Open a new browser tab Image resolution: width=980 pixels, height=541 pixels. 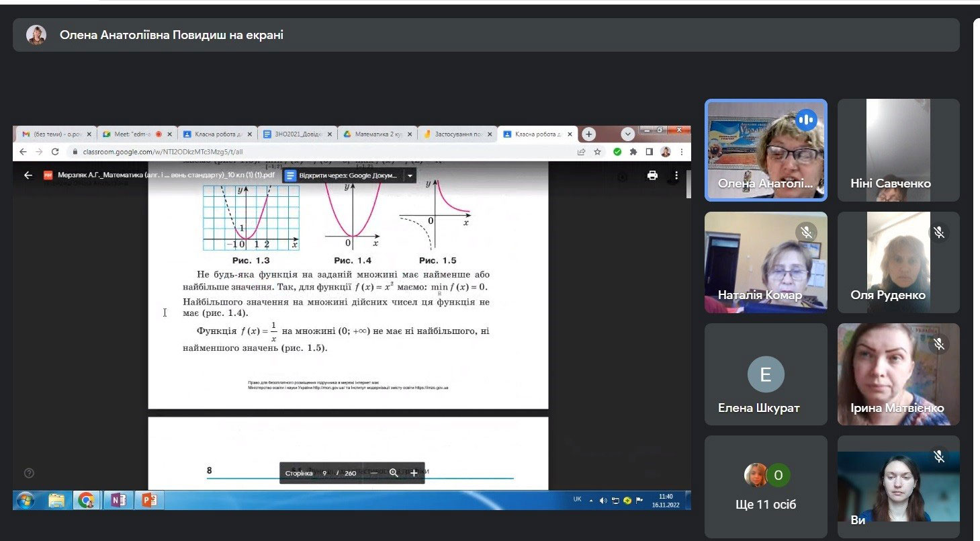pyautogui.click(x=588, y=134)
